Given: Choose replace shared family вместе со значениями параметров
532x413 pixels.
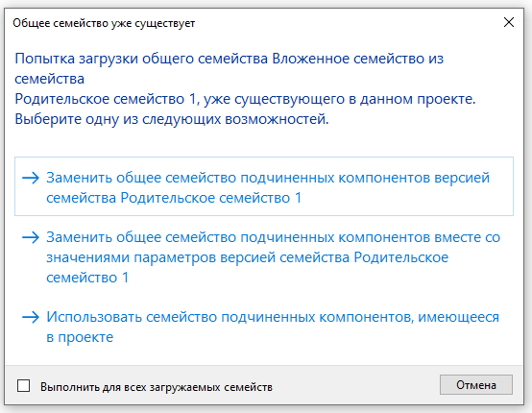Looking at the screenshot, I should coord(264,257).
